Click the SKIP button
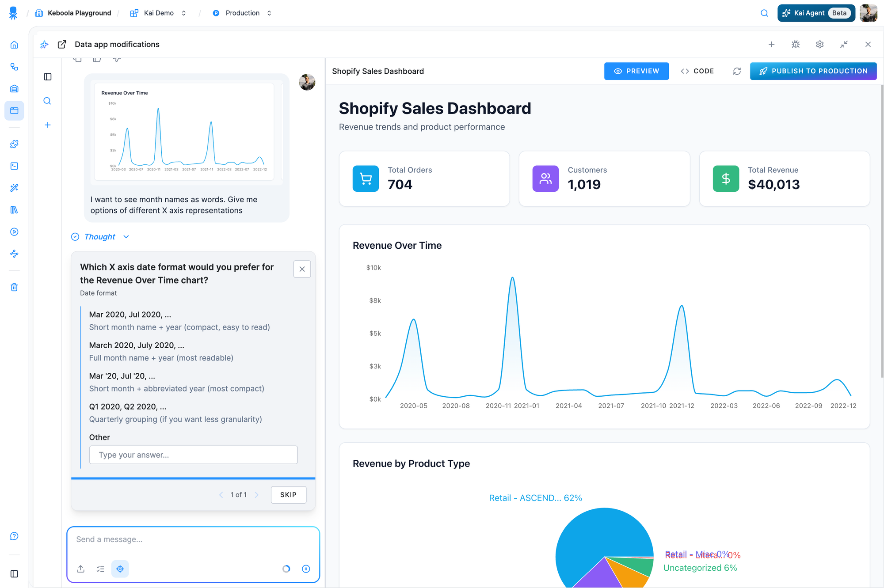Viewport: 884px width, 588px height. pyautogui.click(x=288, y=495)
